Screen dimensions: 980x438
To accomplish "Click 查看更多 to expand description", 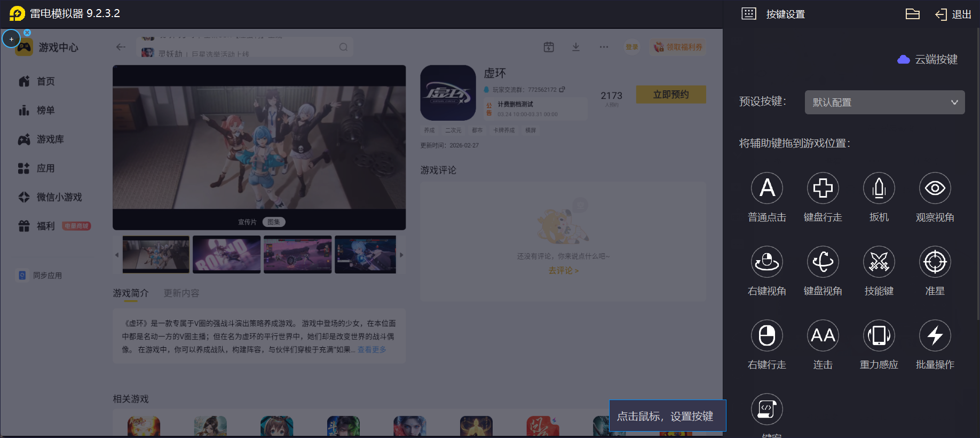I will tap(372, 350).
